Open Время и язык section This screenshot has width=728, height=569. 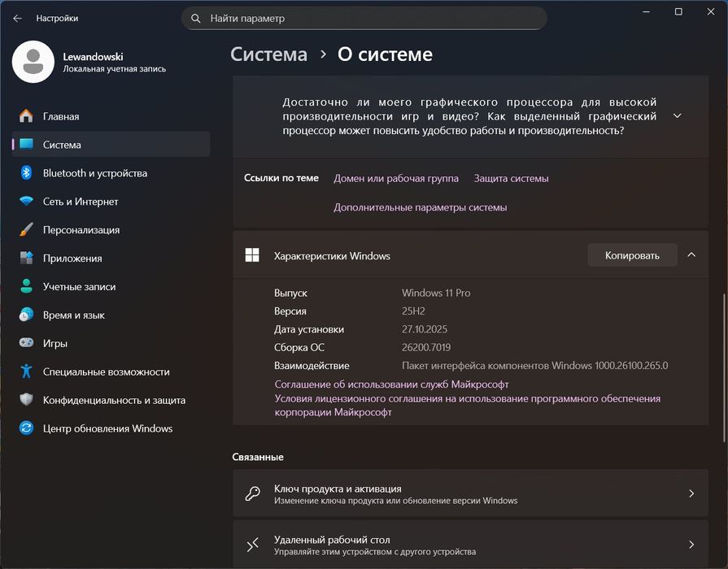(x=111, y=315)
